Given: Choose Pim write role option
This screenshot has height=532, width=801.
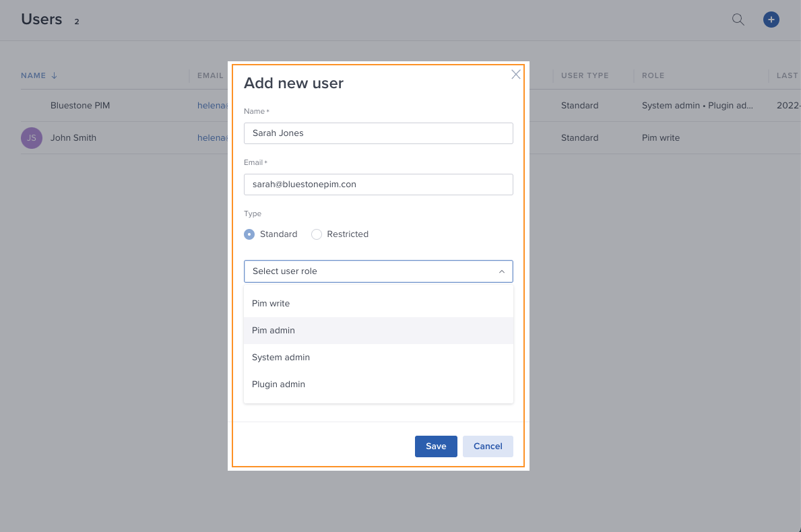Looking at the screenshot, I should (x=379, y=303).
